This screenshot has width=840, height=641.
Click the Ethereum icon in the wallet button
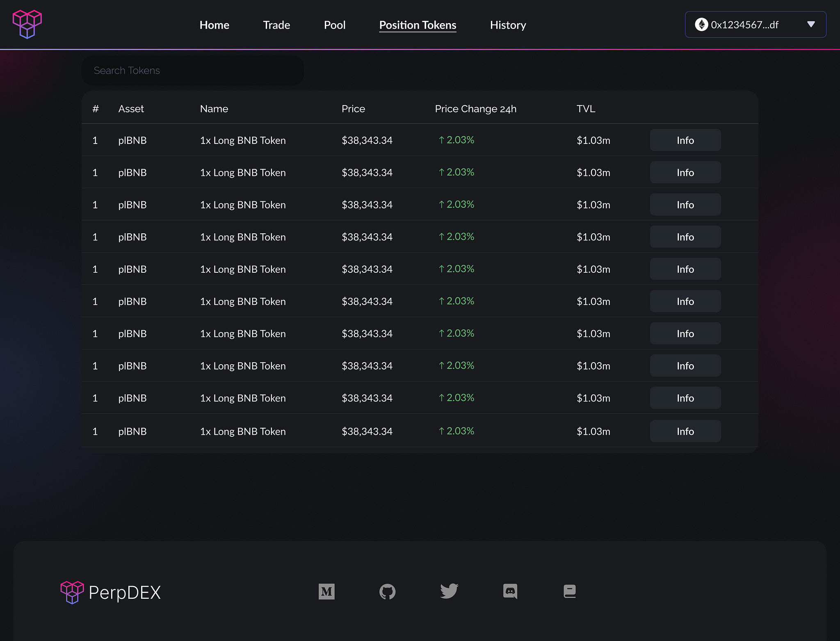703,24
